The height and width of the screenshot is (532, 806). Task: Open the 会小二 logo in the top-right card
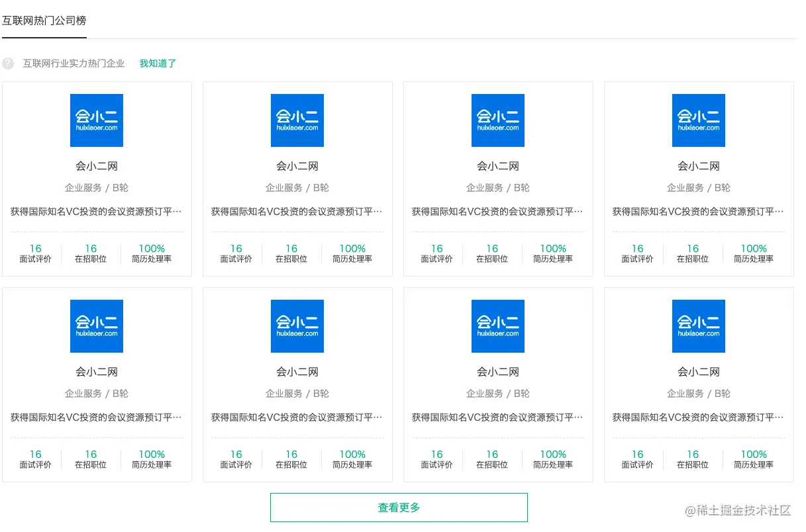tap(699, 120)
